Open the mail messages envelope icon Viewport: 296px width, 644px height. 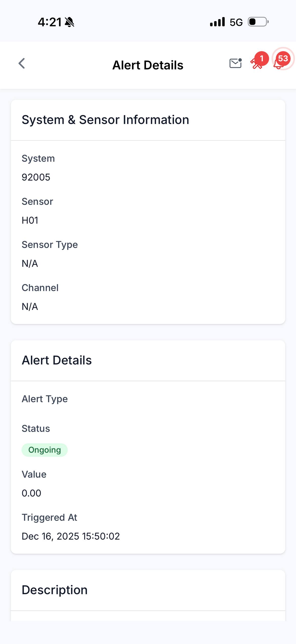pyautogui.click(x=235, y=63)
